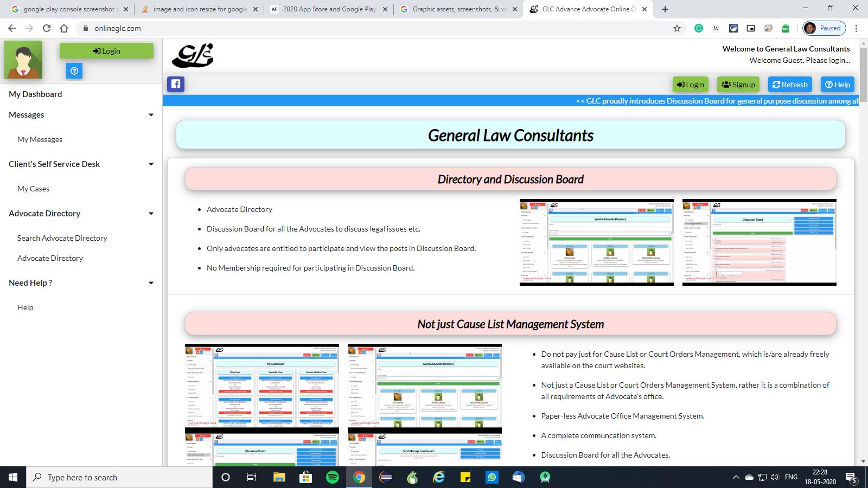Viewport: 868px width, 488px height.
Task: Click the Facebook icon button
Action: (176, 84)
